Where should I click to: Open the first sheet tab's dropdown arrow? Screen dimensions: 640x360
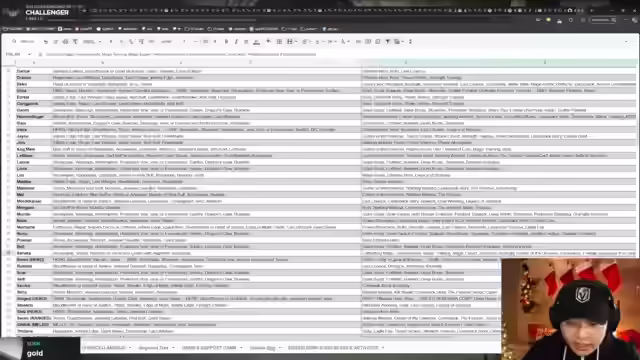[x=130, y=348]
